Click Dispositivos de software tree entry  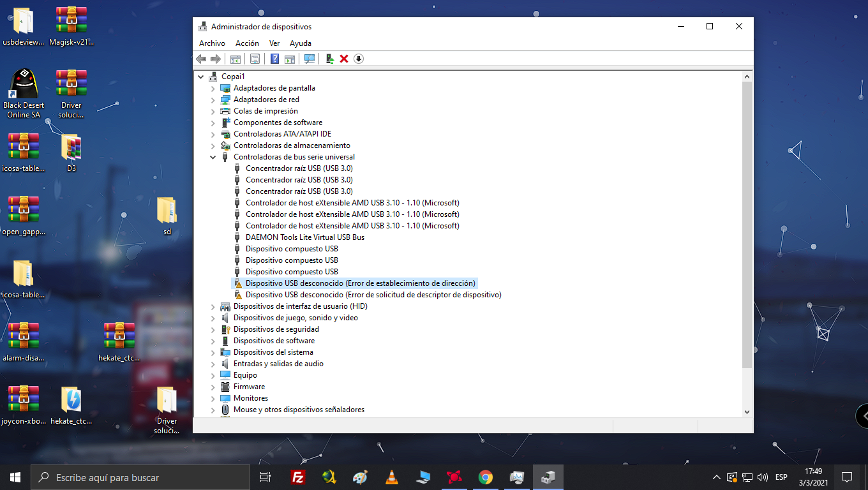click(274, 341)
